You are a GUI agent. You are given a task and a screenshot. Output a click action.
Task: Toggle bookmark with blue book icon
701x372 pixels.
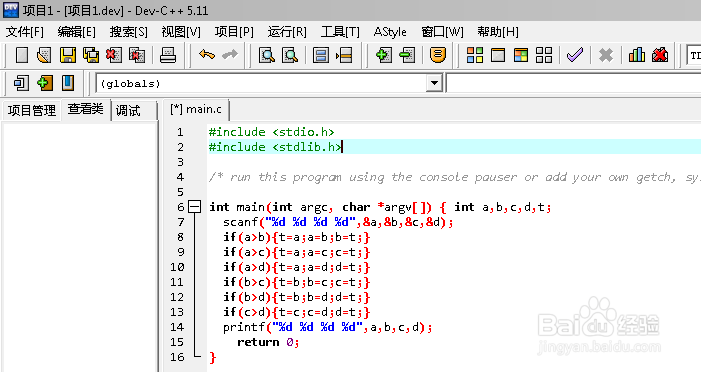(68, 83)
